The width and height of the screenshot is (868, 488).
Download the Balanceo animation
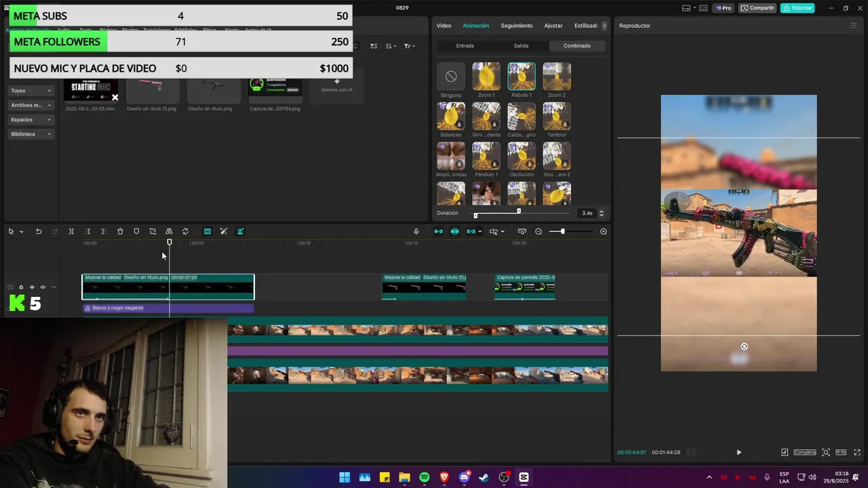(459, 125)
